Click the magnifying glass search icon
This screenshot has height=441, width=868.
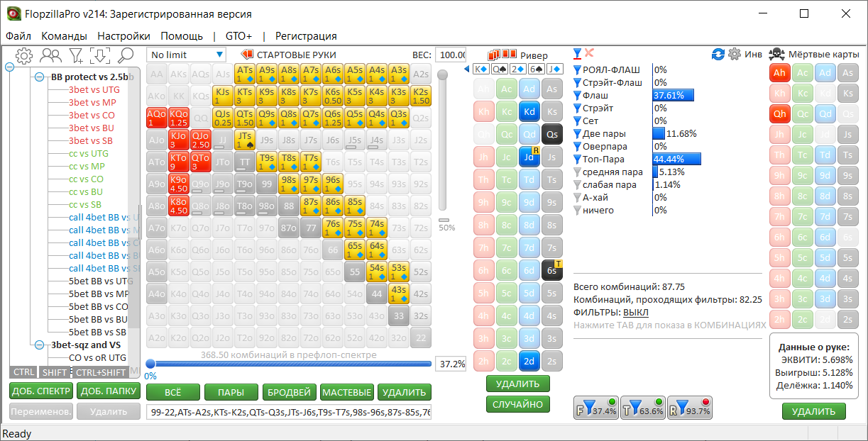(x=126, y=55)
